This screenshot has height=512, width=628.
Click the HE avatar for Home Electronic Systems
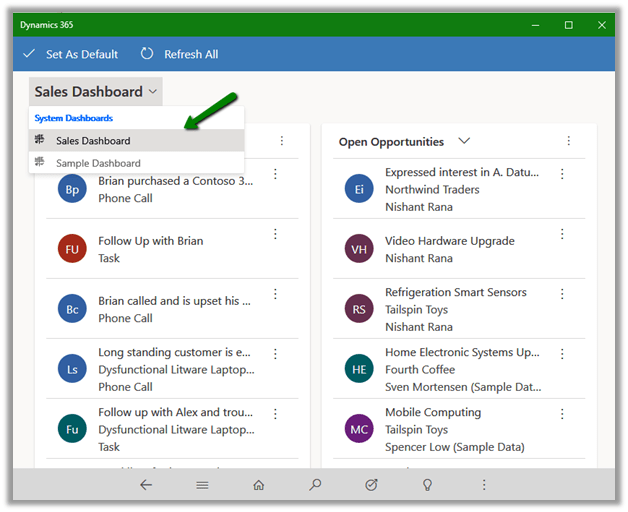[x=359, y=369]
